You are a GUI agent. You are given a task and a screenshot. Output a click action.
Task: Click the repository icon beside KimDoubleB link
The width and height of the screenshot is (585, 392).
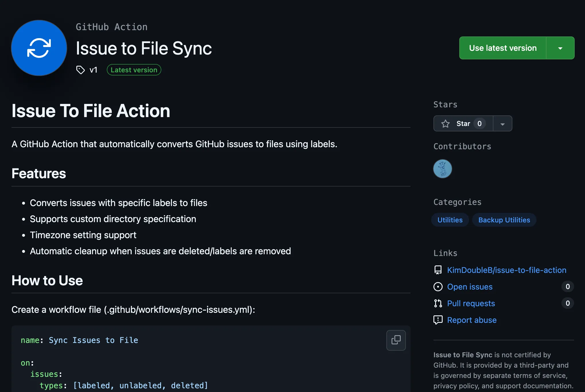pos(438,270)
